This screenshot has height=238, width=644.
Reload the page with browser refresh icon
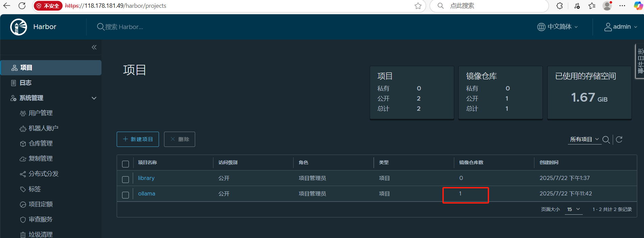[22, 6]
